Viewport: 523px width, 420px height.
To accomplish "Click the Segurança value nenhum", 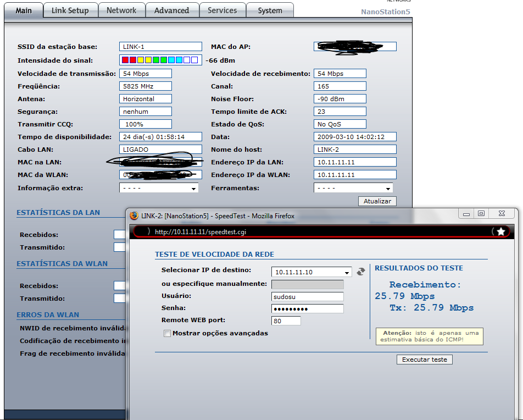I will coord(146,112).
